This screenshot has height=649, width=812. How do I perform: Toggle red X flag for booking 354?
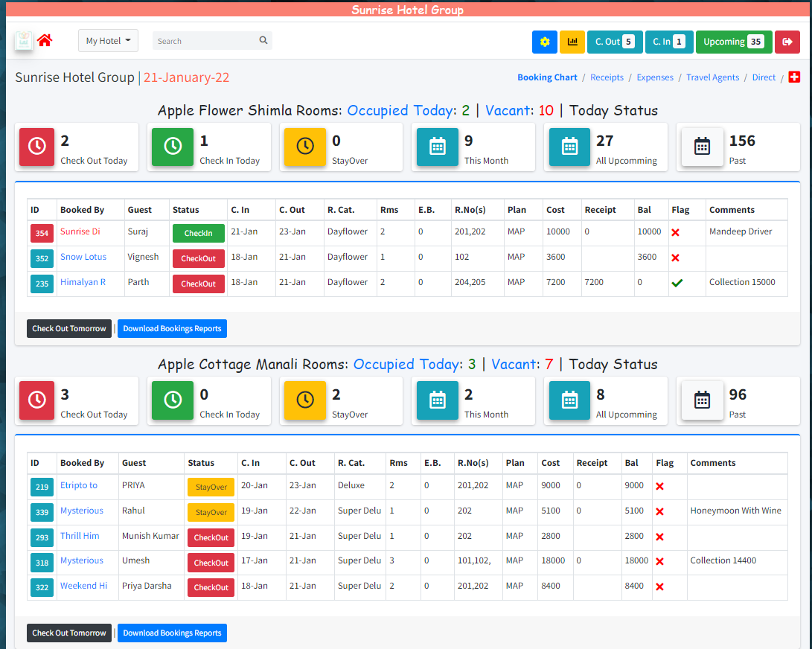pyautogui.click(x=675, y=232)
